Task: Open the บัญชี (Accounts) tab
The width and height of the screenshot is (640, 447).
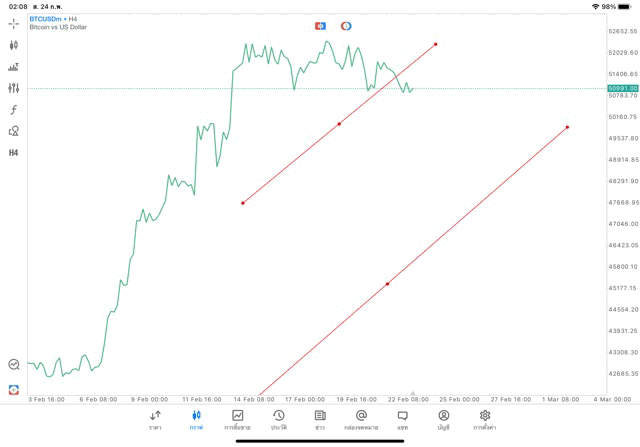Action: pyautogui.click(x=443, y=420)
